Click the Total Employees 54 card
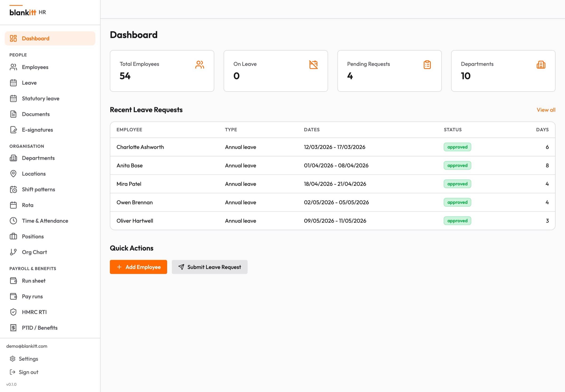 pos(162,71)
